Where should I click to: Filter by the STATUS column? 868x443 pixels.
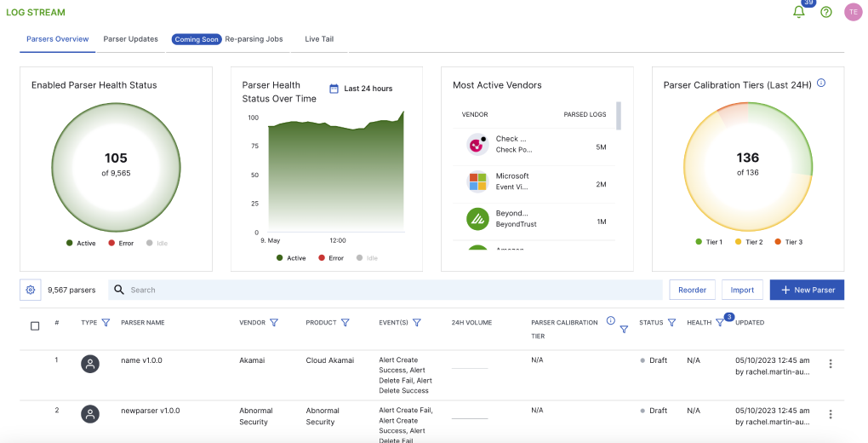(671, 323)
